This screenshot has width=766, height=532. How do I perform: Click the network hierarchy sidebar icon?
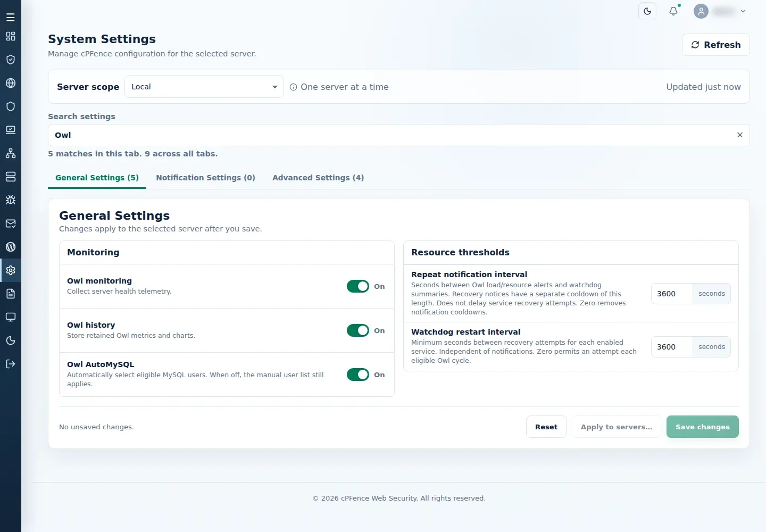[11, 153]
